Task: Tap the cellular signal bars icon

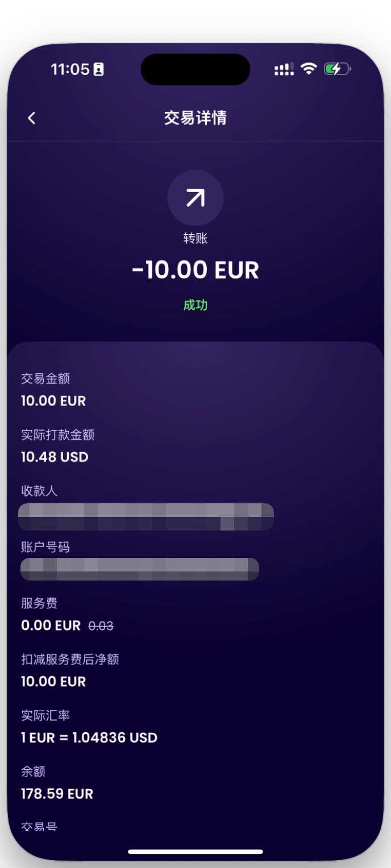Action: [284, 69]
